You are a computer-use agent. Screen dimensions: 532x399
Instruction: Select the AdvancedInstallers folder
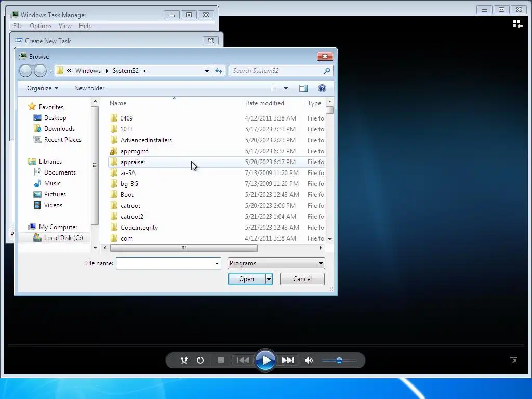[x=146, y=140]
